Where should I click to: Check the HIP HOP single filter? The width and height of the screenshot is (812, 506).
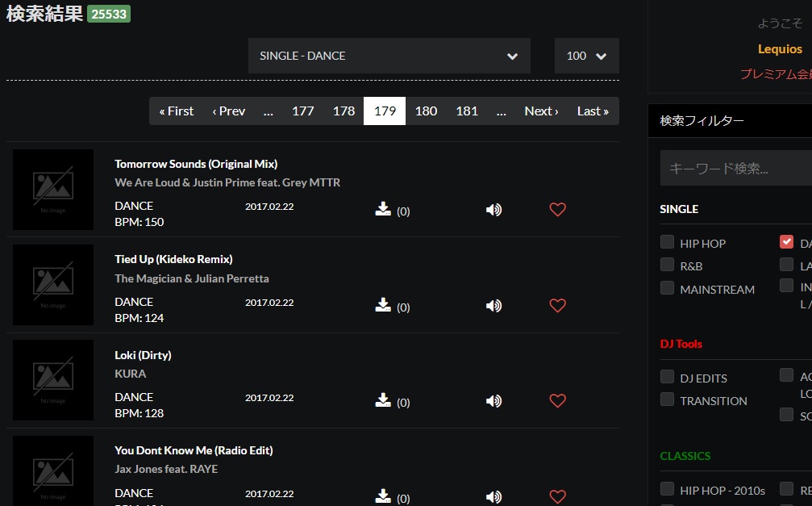(x=667, y=242)
